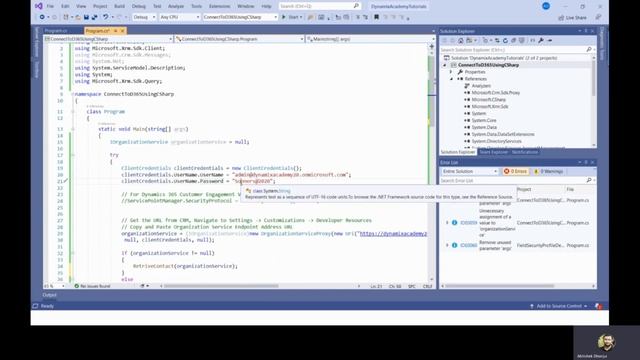Screen dimensions: 640x360
Task: Click the Save icon in the toolbar
Action: [x=87, y=17]
